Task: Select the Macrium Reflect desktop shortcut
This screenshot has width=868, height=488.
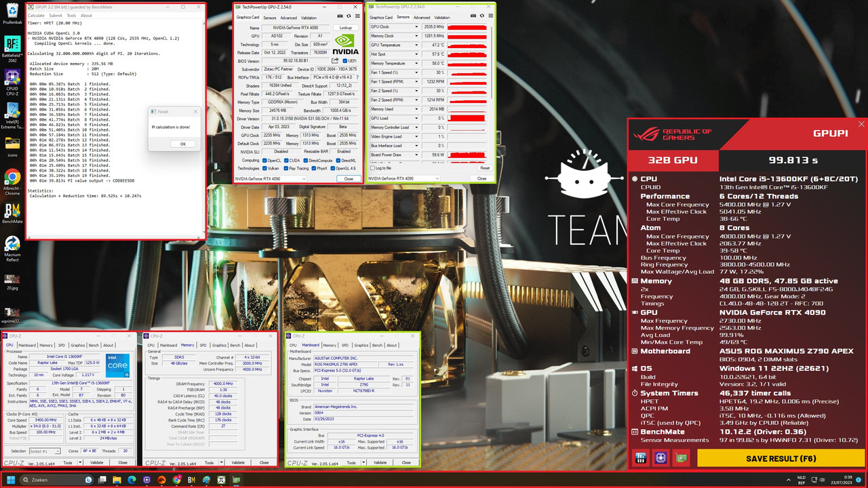Action: tap(12, 247)
